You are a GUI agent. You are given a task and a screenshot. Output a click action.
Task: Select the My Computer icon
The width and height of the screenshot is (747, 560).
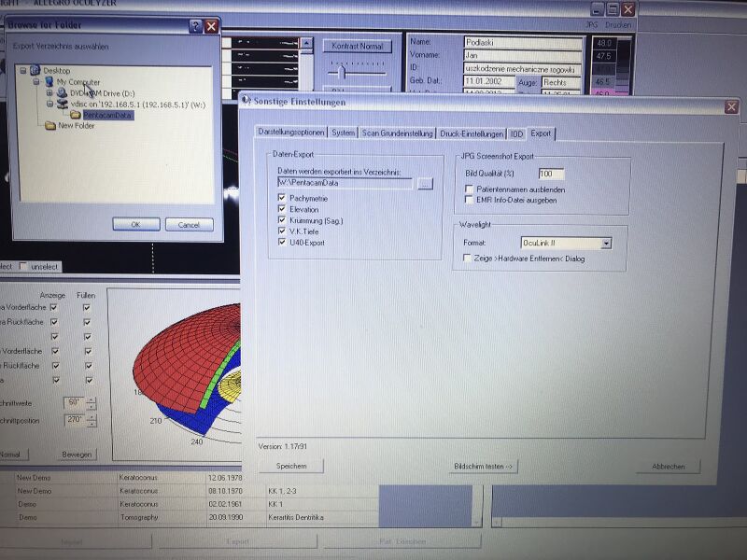click(49, 81)
